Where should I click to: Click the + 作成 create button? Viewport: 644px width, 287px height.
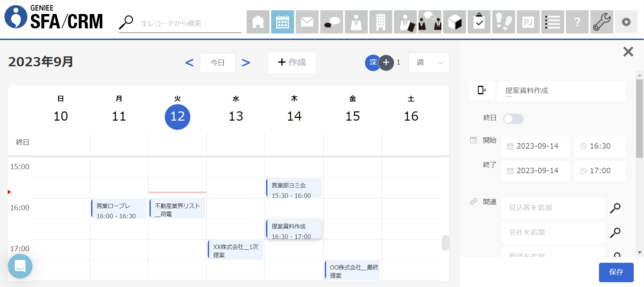(292, 63)
